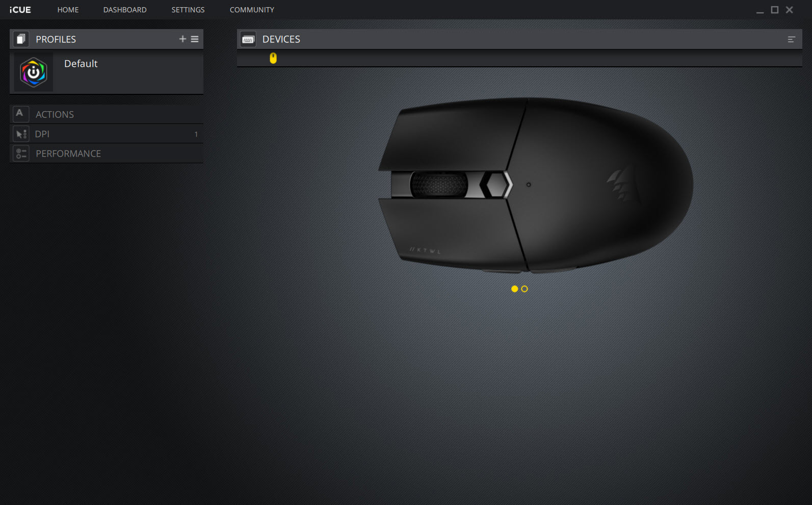Select the first filled view dot
This screenshot has height=505, width=812.
coord(514,289)
